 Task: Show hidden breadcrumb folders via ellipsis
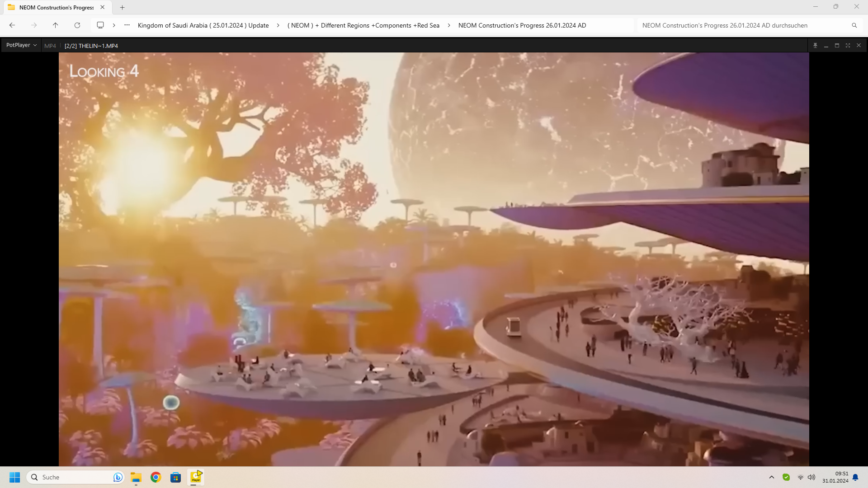(127, 25)
